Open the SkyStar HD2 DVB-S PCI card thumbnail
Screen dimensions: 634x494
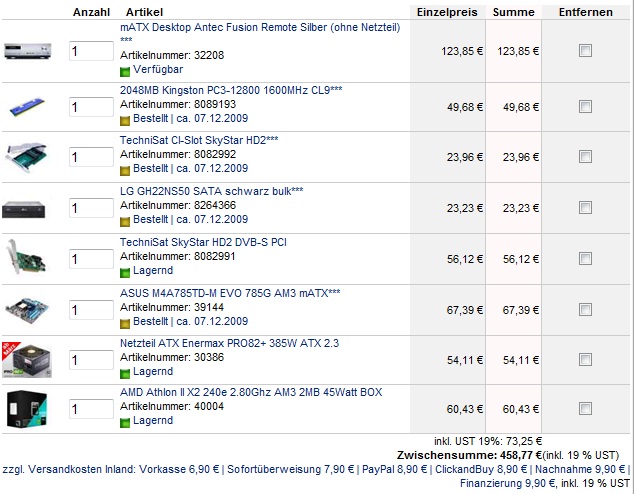[26, 257]
